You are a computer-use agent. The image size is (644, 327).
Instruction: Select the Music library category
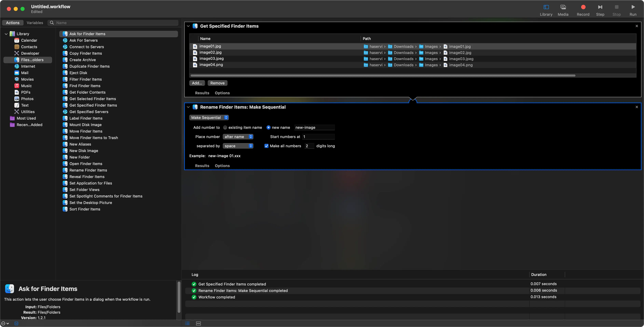(26, 86)
